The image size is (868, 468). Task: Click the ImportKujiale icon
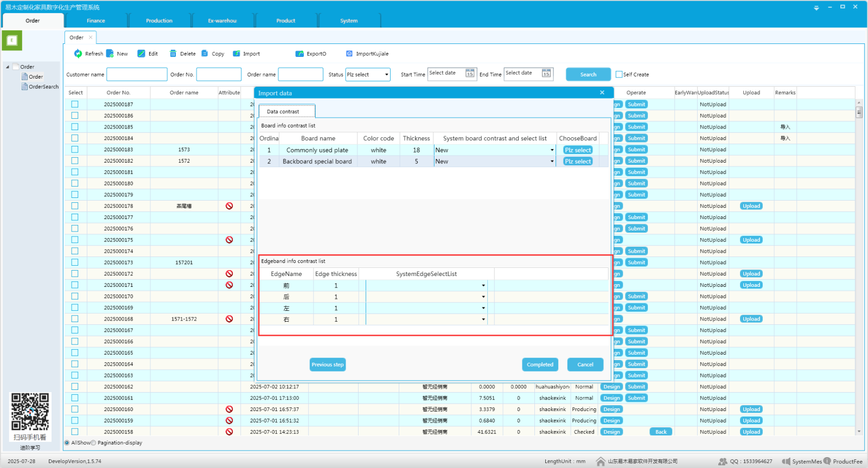tap(349, 54)
